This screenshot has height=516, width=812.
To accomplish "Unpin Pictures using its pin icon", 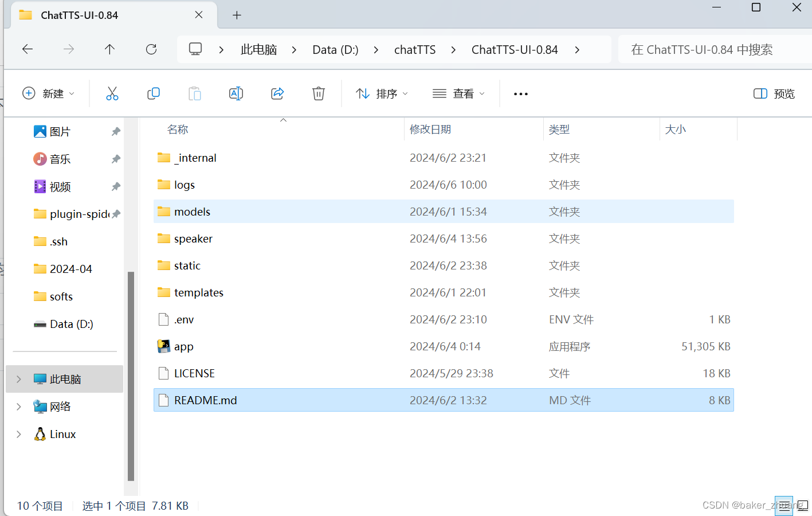I will 116,132.
